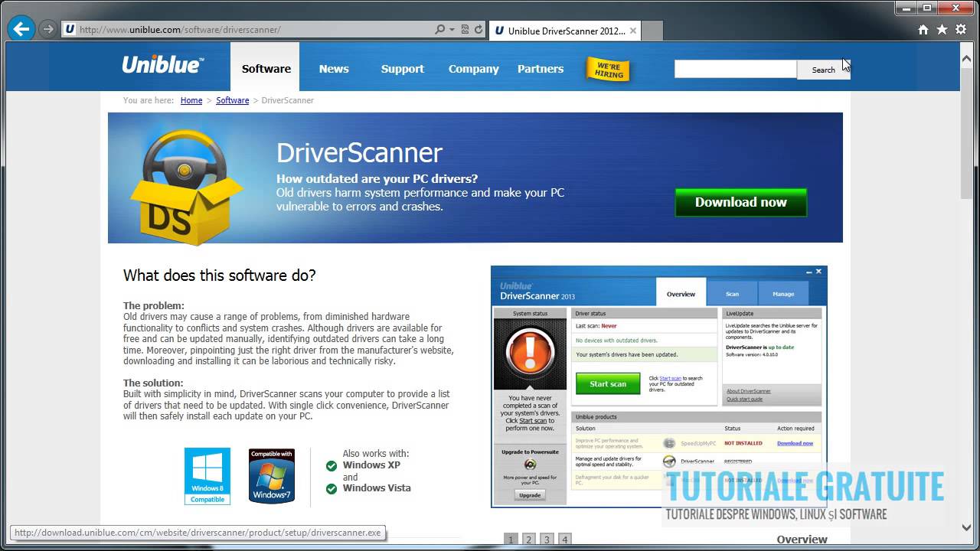
Task: Focus the site search input field
Action: pyautogui.click(x=735, y=69)
